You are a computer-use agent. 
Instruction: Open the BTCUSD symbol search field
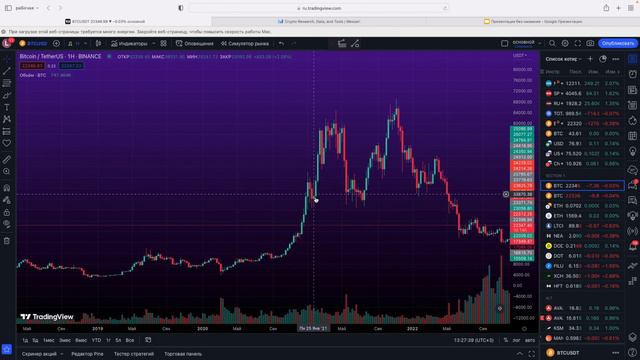[33, 43]
